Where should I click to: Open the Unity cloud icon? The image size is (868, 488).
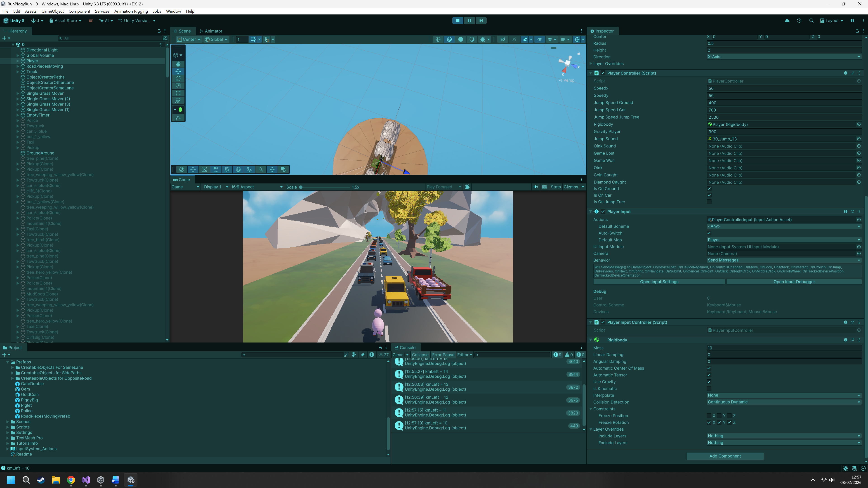point(787,21)
